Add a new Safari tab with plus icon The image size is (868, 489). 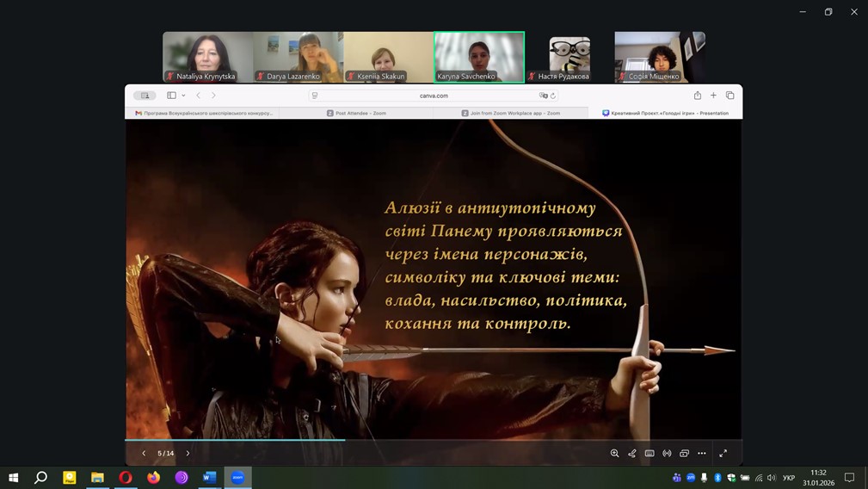click(713, 96)
